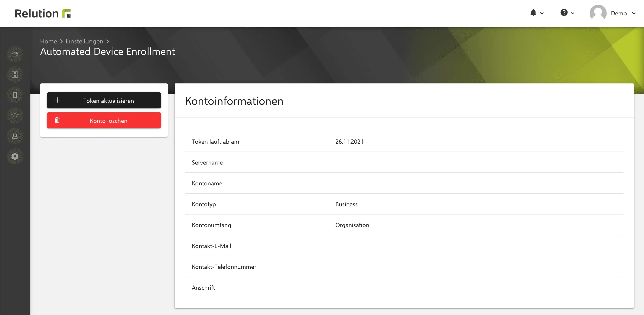Click the Servername label

point(207,162)
